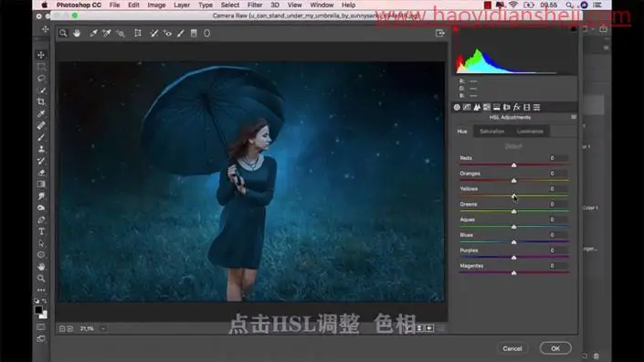The width and height of the screenshot is (644, 362).
Task: Open the Effects fx panel icon
Action: coord(517,107)
